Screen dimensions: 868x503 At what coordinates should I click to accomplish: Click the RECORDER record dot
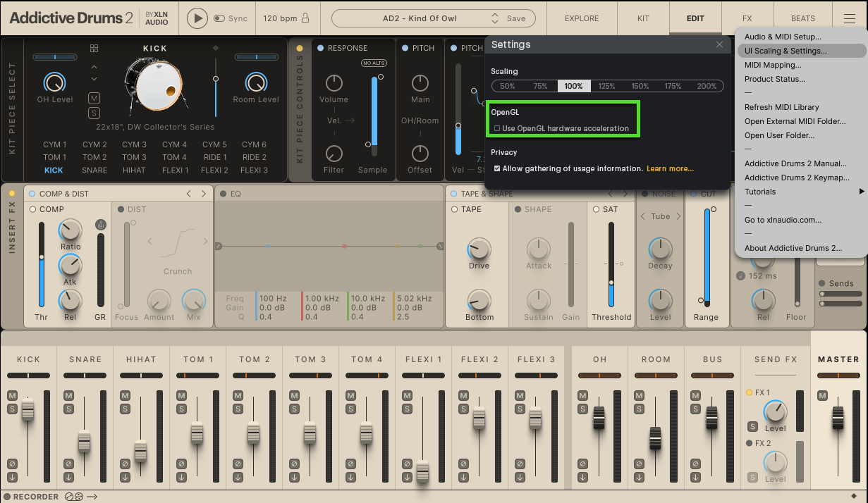coord(7,497)
